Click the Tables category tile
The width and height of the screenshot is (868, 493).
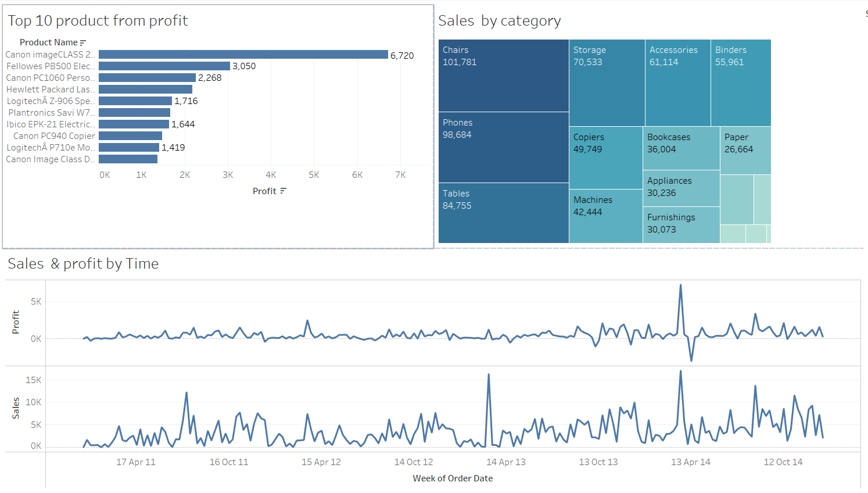pos(503,213)
